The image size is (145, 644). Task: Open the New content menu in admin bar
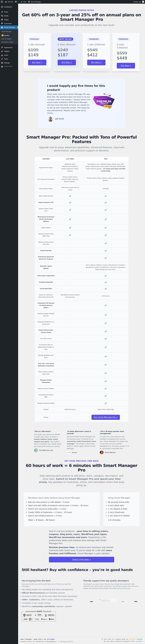(x=23, y=2)
